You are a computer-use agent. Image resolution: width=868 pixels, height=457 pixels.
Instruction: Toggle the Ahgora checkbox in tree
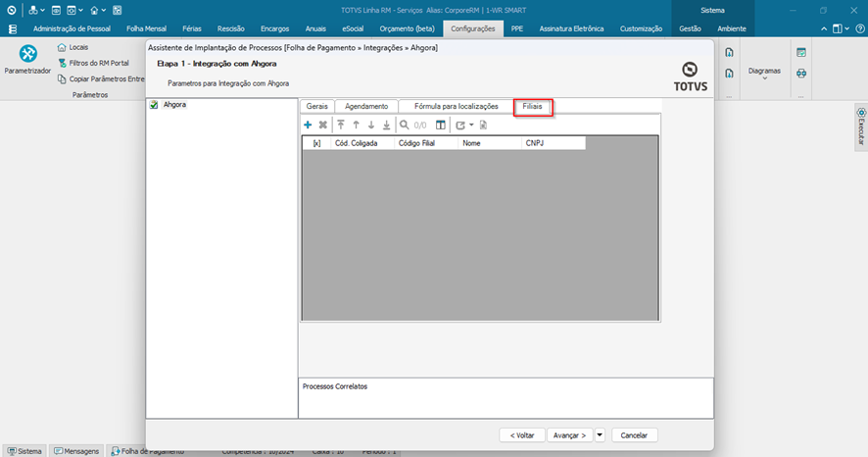[x=154, y=105]
